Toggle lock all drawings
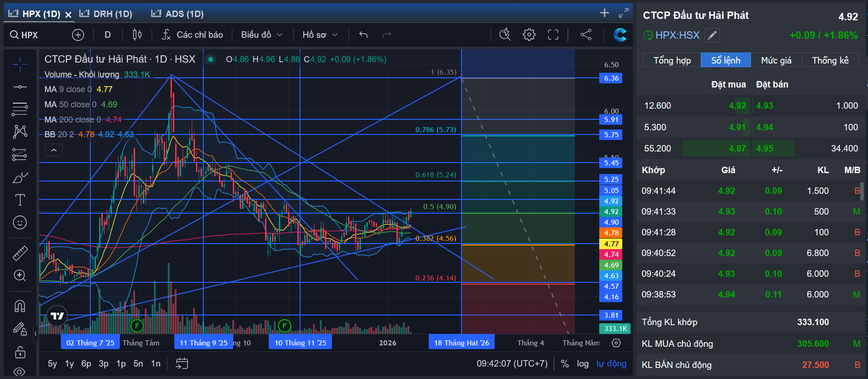Image resolution: width=868 pixels, height=379 pixels. coord(20,352)
